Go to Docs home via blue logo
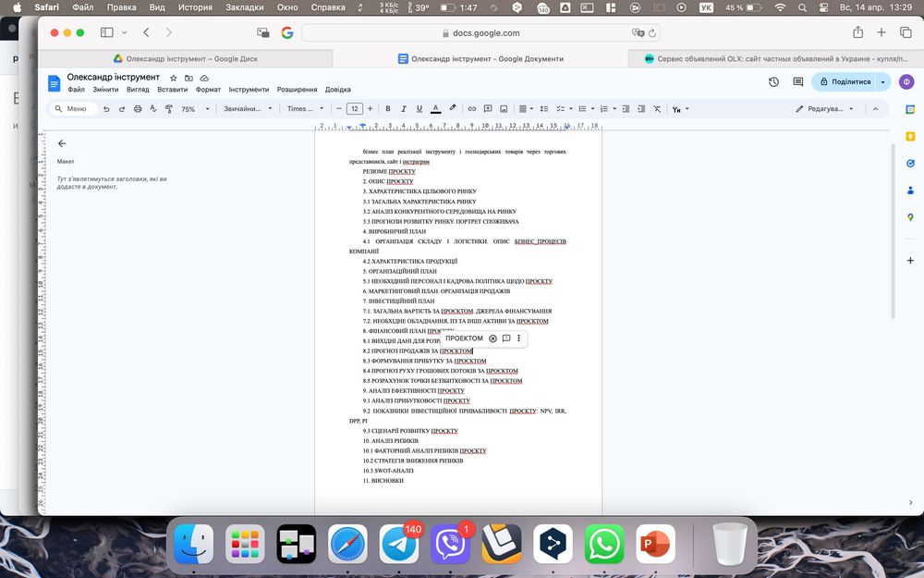Image resolution: width=924 pixels, height=578 pixels. pos(54,82)
